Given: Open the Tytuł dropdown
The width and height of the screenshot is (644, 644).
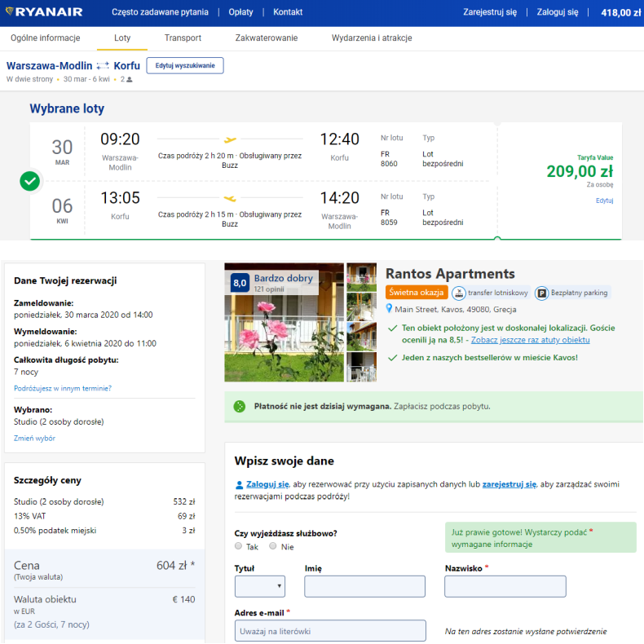Looking at the screenshot, I should tap(259, 586).
